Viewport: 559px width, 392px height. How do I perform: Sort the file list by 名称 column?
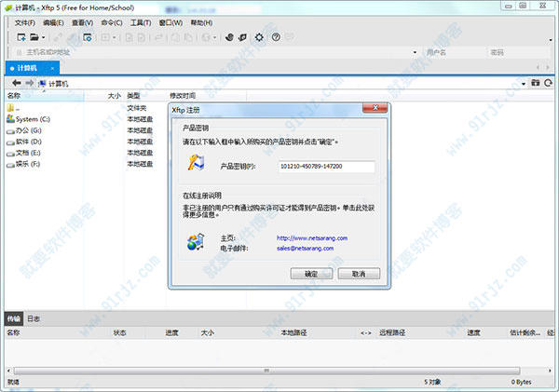click(13, 95)
